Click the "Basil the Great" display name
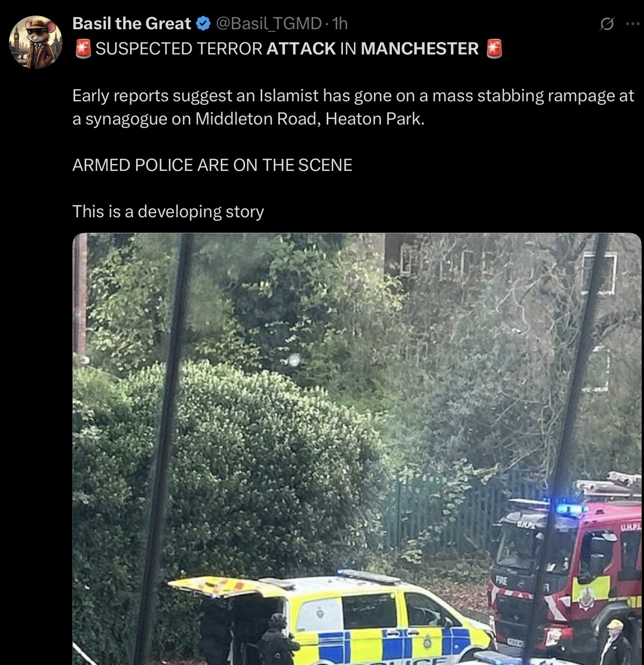 [x=132, y=23]
